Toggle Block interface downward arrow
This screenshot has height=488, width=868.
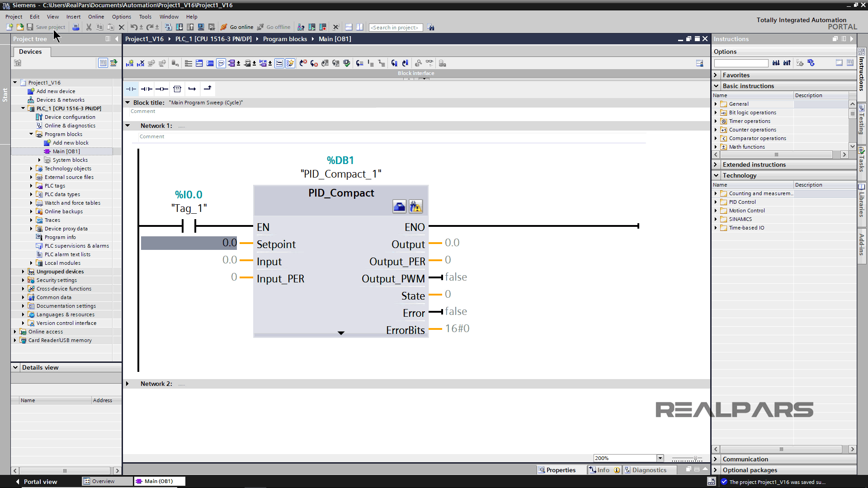pyautogui.click(x=424, y=79)
